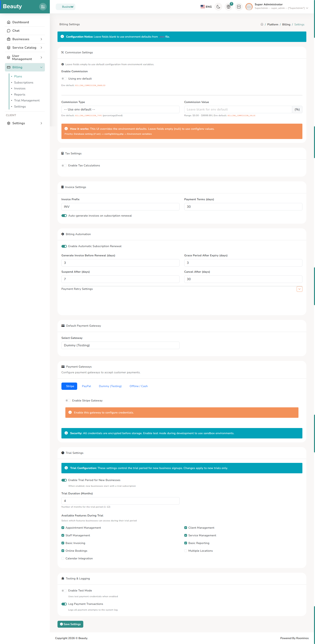
Task: Toggle Enable Stripe Gateway switch
Action: tap(68, 400)
